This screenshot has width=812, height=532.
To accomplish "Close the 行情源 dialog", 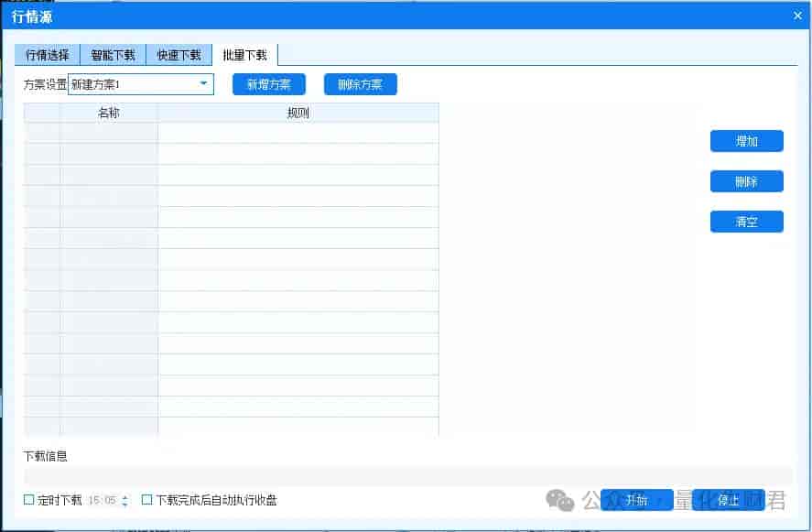I will click(797, 16).
